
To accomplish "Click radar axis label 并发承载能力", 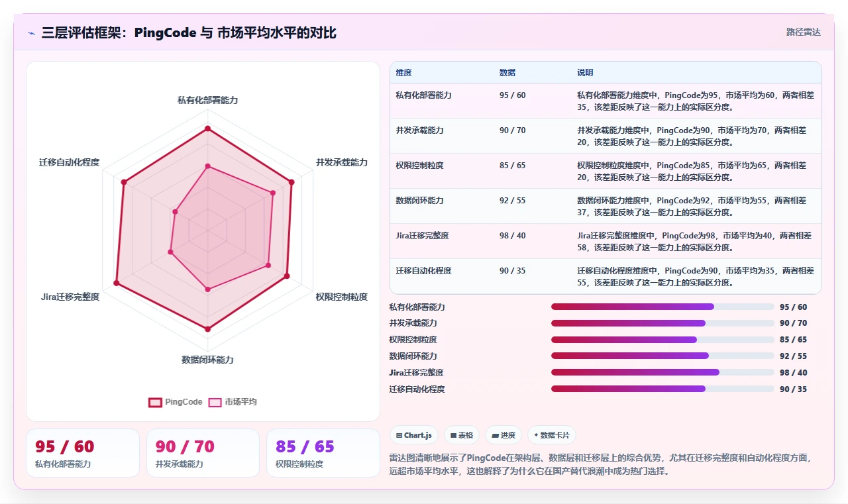I will point(341,162).
